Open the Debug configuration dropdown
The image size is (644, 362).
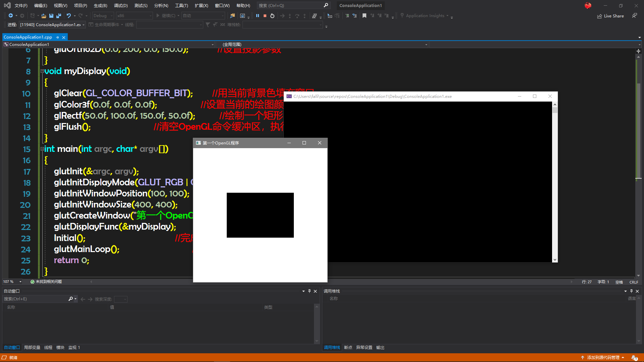[103, 16]
